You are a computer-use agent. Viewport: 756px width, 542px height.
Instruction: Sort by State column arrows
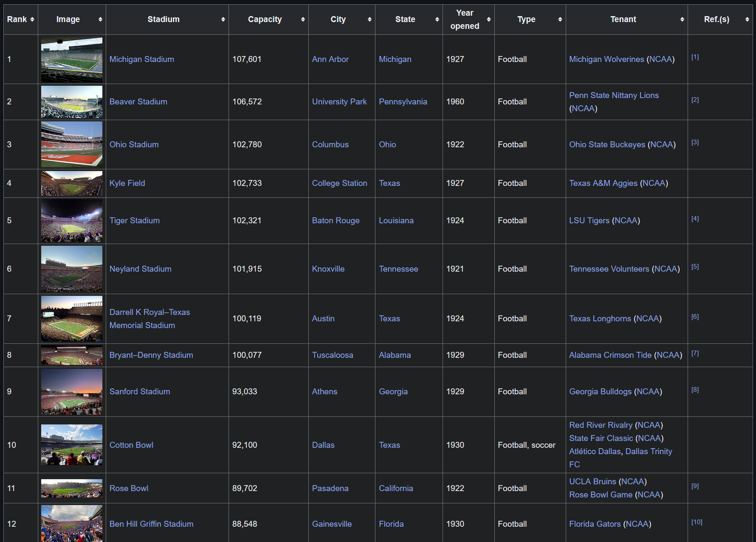(x=437, y=20)
